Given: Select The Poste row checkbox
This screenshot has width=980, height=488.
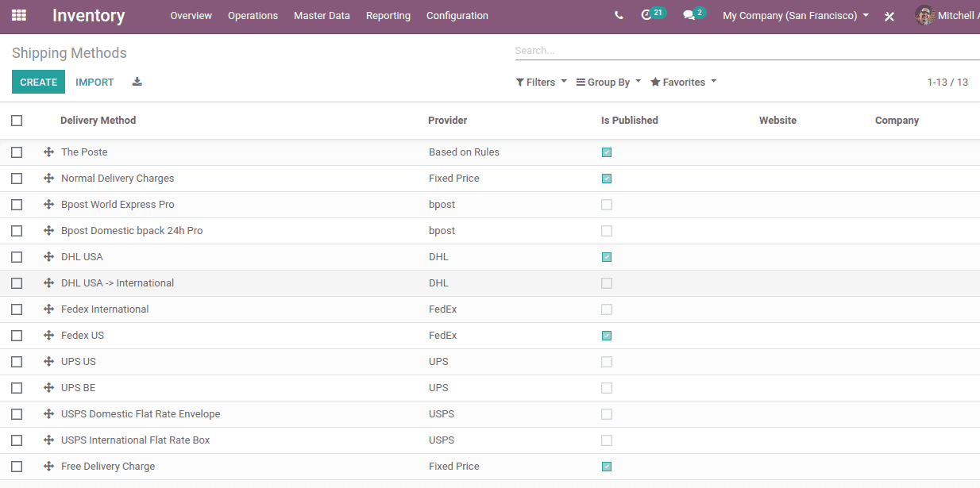Looking at the screenshot, I should [17, 152].
